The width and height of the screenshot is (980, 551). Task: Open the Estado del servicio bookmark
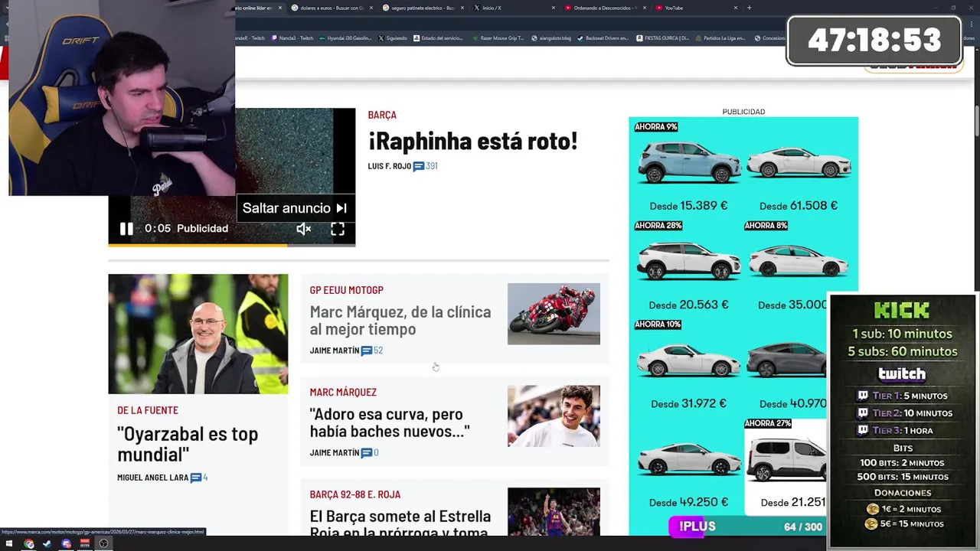[x=438, y=37]
